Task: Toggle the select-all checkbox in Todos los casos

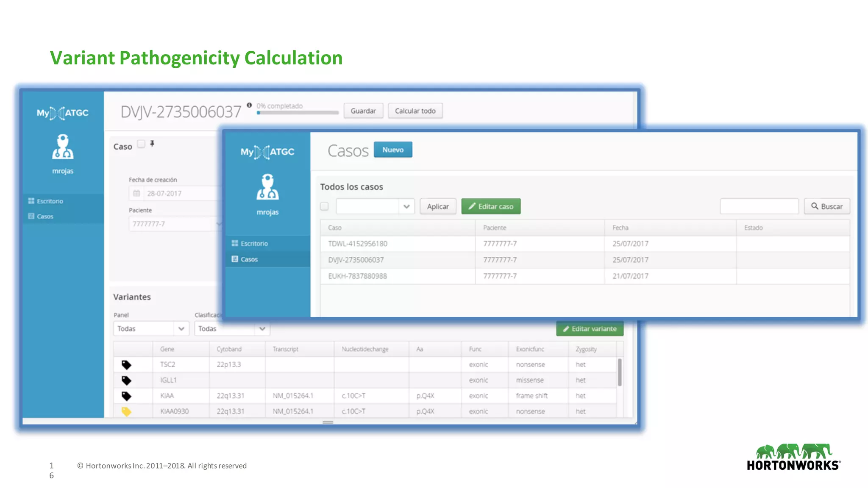Action: point(324,206)
